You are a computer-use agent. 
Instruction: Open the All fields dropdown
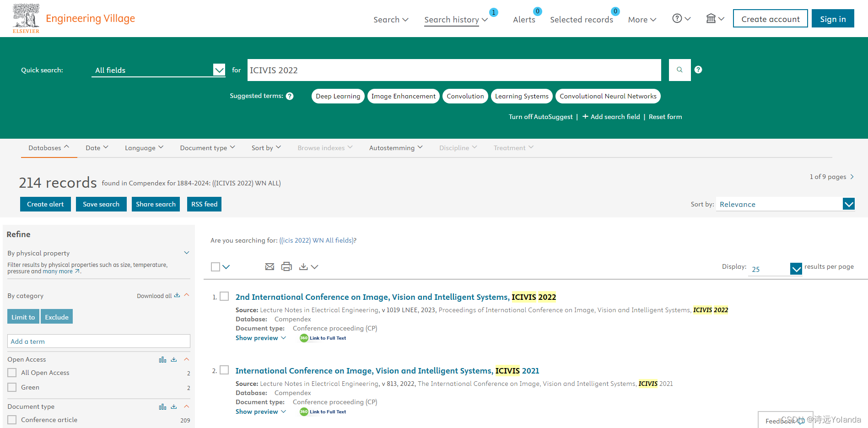pyautogui.click(x=158, y=70)
